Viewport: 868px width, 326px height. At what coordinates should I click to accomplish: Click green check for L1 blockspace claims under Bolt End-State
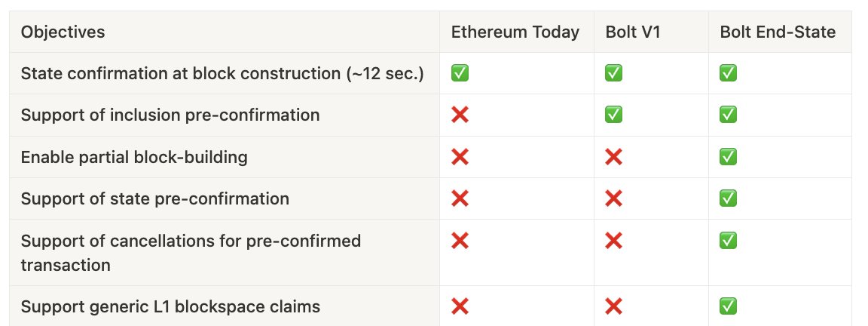point(728,306)
